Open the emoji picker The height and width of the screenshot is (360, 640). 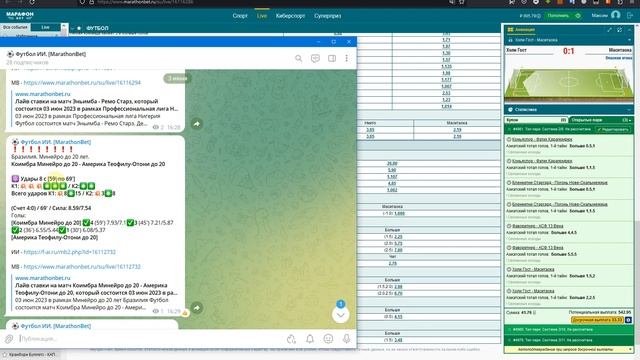[328, 339]
